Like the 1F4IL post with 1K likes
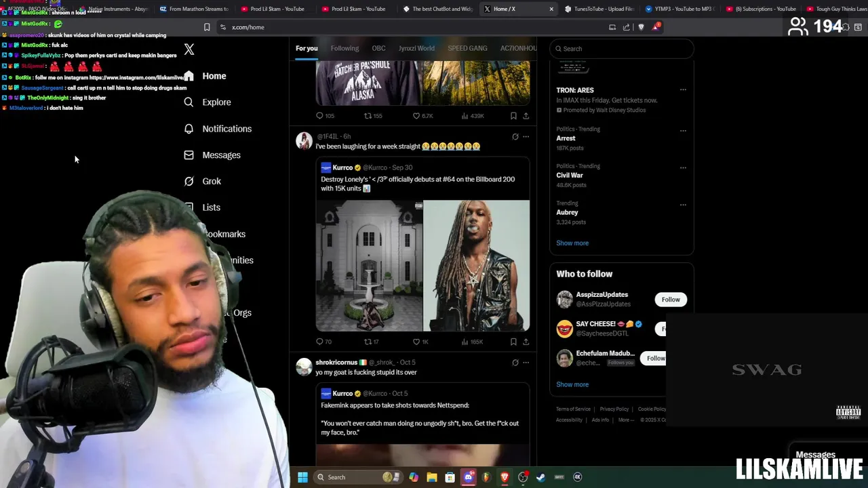Viewport: 868px width, 488px height. (x=420, y=342)
